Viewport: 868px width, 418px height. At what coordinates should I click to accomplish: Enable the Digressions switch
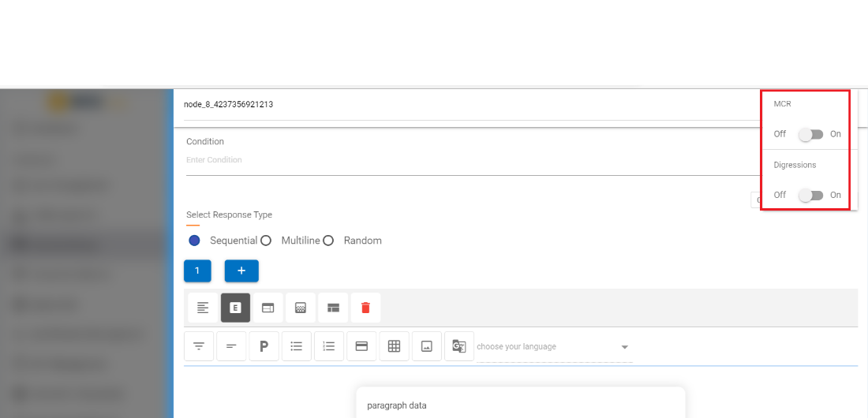tap(810, 195)
